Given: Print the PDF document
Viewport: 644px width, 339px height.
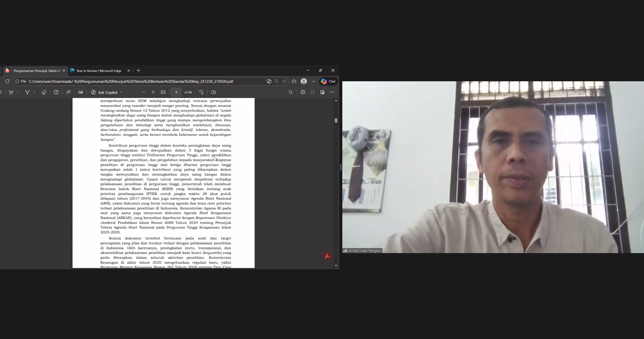Looking at the screenshot, I should (303, 92).
